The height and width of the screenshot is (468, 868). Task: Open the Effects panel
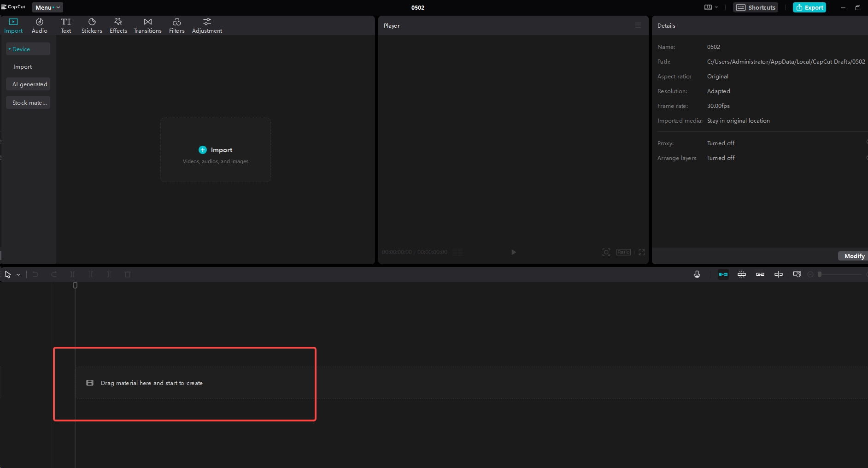click(x=118, y=25)
